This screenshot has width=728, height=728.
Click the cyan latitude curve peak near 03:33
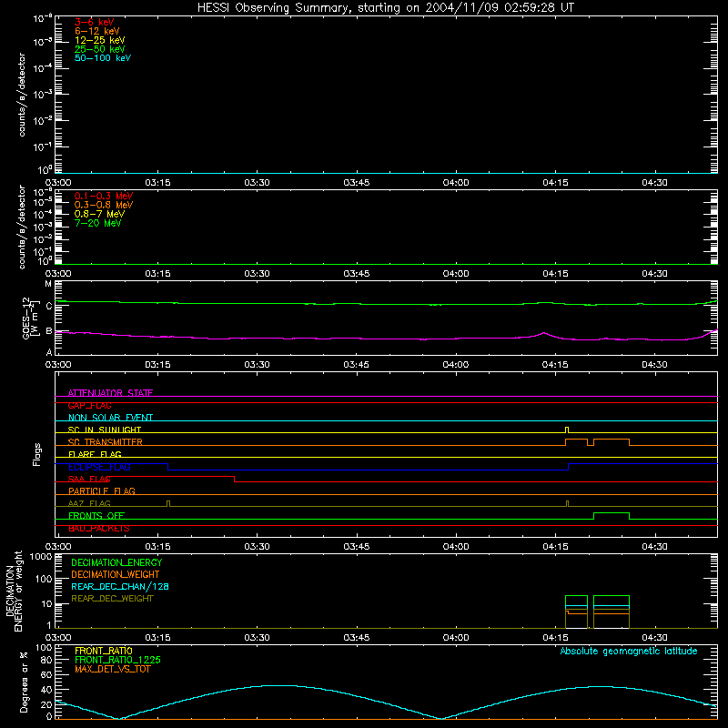click(278, 685)
